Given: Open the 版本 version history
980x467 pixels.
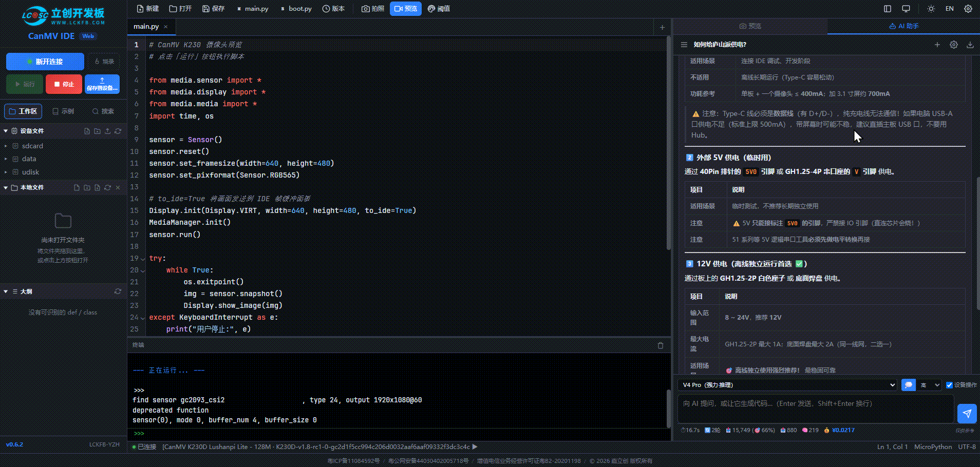Looking at the screenshot, I should point(334,9).
